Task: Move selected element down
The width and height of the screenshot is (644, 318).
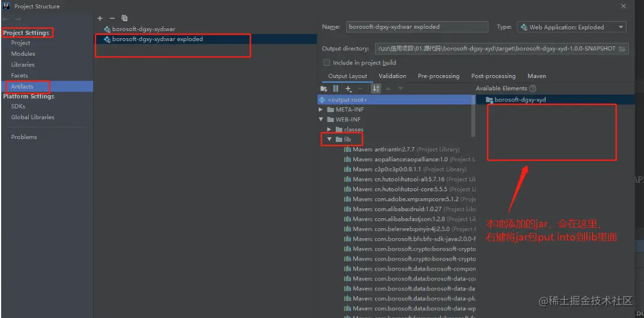Action: (400, 89)
